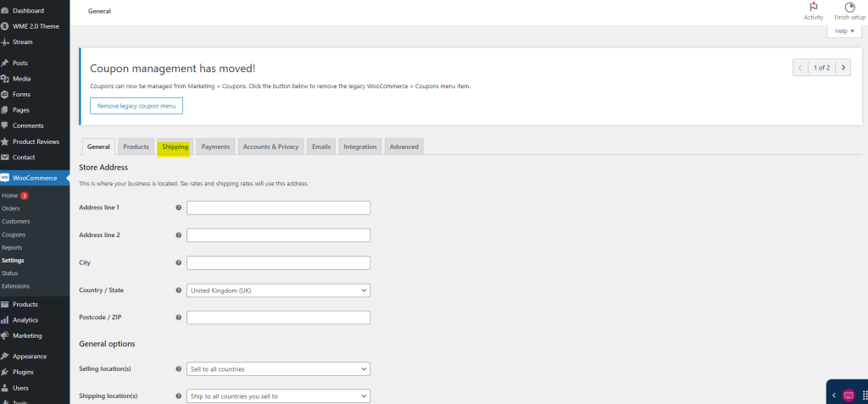Viewport: 868px width, 404px height.
Task: Open Media in the sidebar
Action: 21,79
